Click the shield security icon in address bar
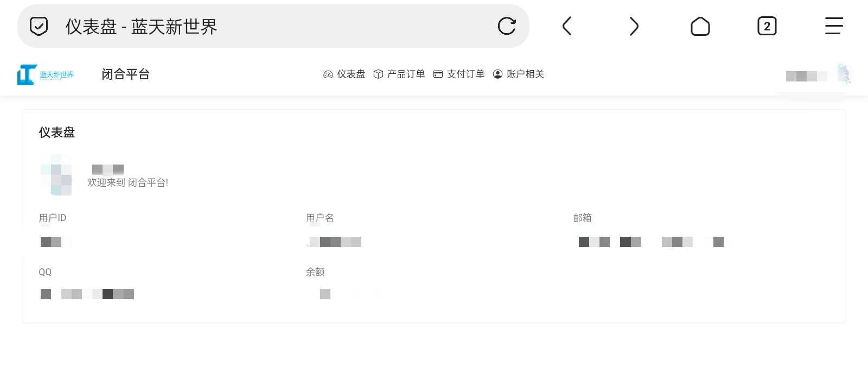This screenshot has height=391, width=868. pyautogui.click(x=39, y=26)
